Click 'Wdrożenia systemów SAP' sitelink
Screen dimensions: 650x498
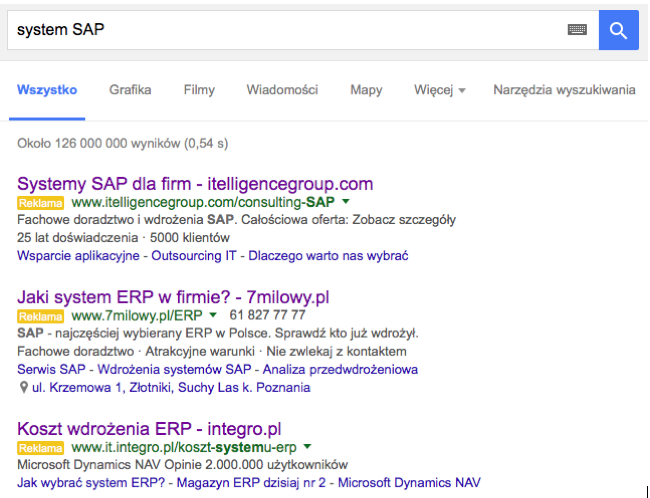pyautogui.click(x=176, y=370)
